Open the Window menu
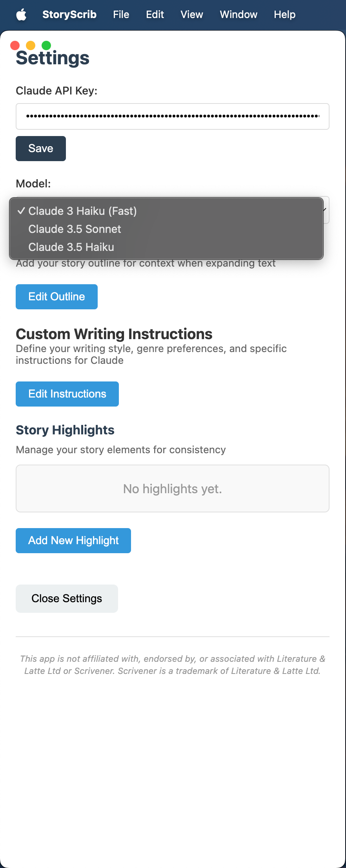 239,15
